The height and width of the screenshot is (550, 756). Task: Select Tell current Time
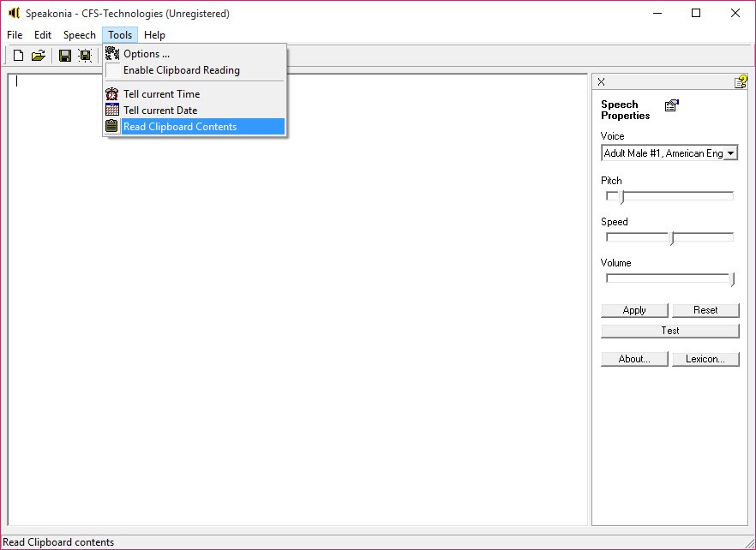pyautogui.click(x=195, y=94)
